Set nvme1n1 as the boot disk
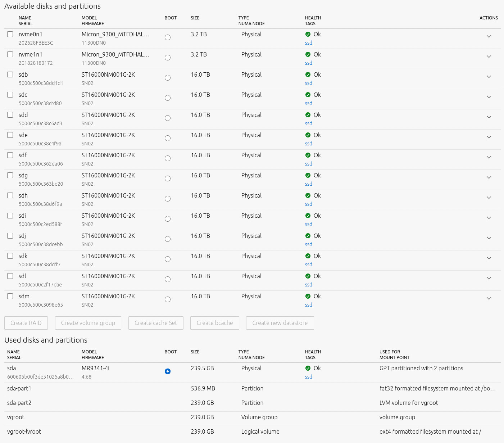The image size is (504, 443). pos(168,58)
